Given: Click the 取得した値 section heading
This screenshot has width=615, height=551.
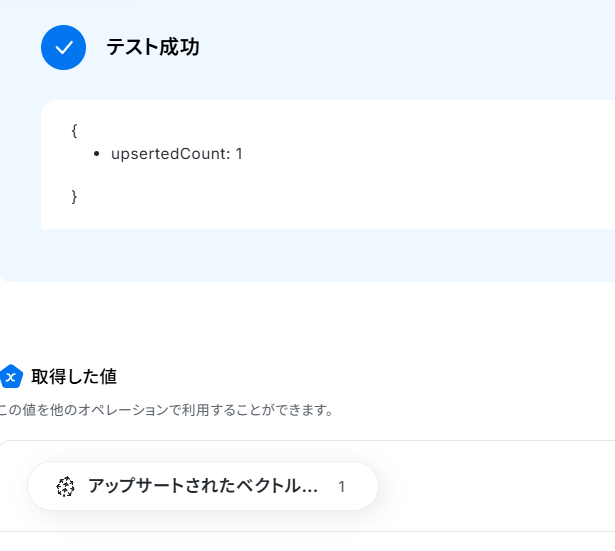Looking at the screenshot, I should click(x=74, y=376).
